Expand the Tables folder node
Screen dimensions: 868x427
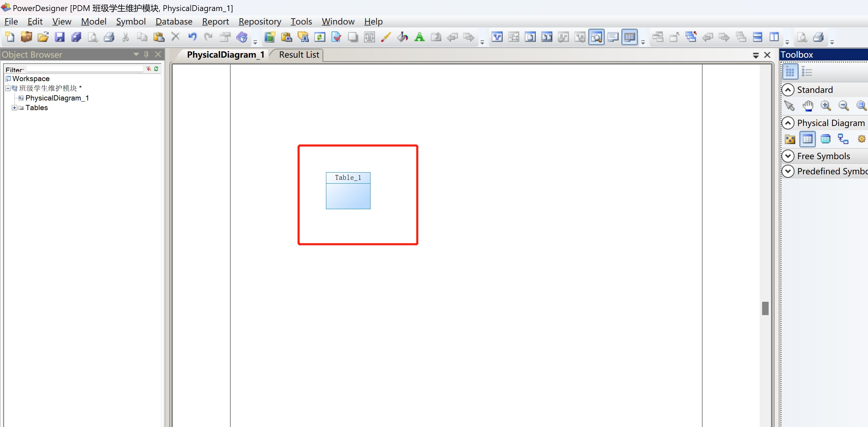click(x=14, y=108)
